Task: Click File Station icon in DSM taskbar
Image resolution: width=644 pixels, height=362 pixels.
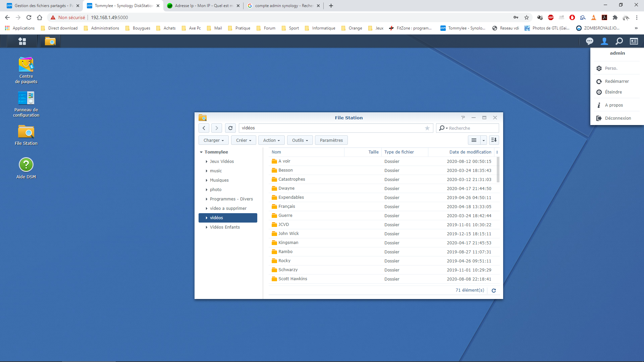Action: click(50, 41)
